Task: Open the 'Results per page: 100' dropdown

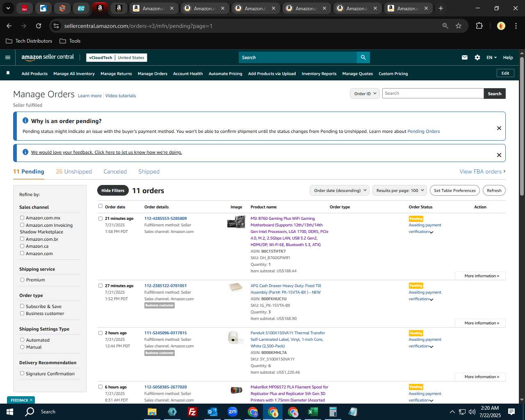Action: [399, 190]
